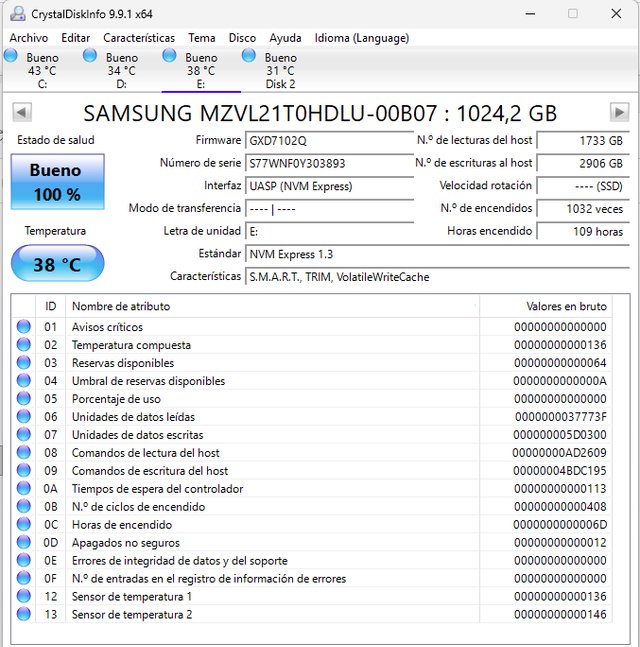Click the Interfaz field UASP (NVM Express)

point(329,186)
